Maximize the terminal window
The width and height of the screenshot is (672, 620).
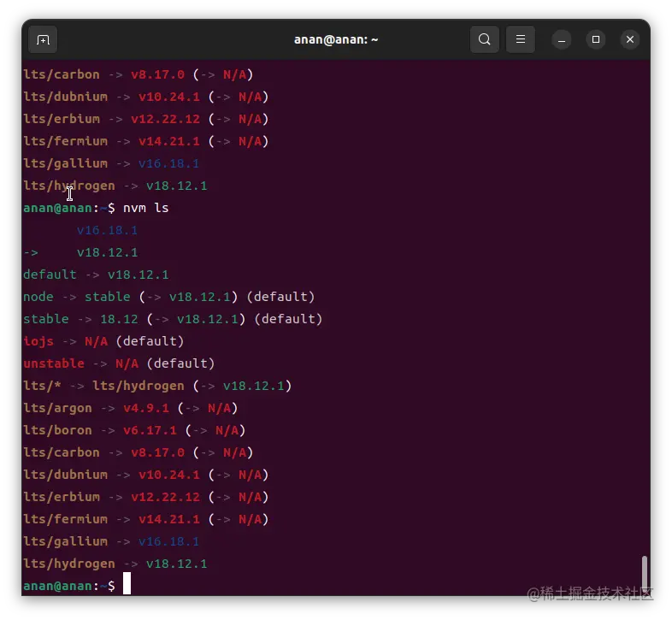tap(596, 40)
